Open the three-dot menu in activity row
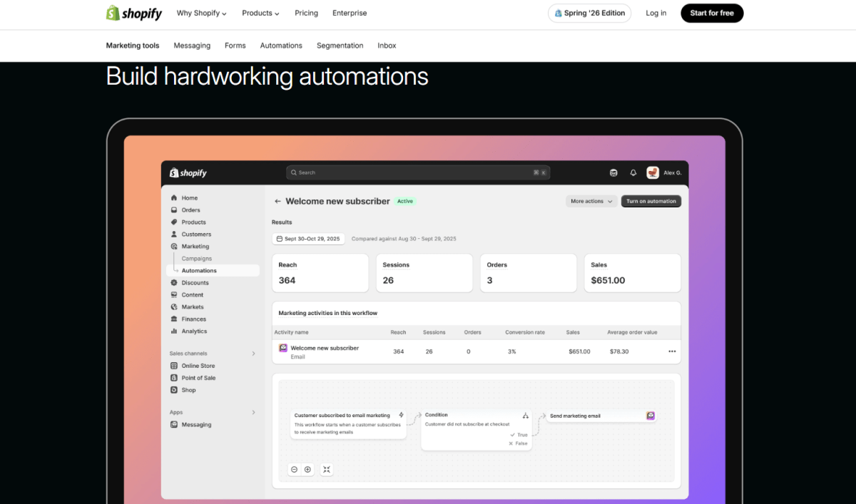The image size is (856, 504). pyautogui.click(x=672, y=351)
